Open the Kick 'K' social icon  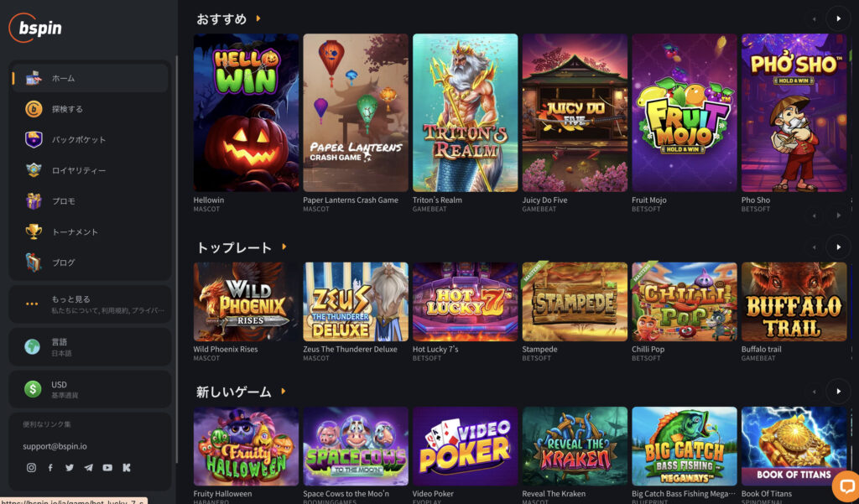(x=127, y=468)
